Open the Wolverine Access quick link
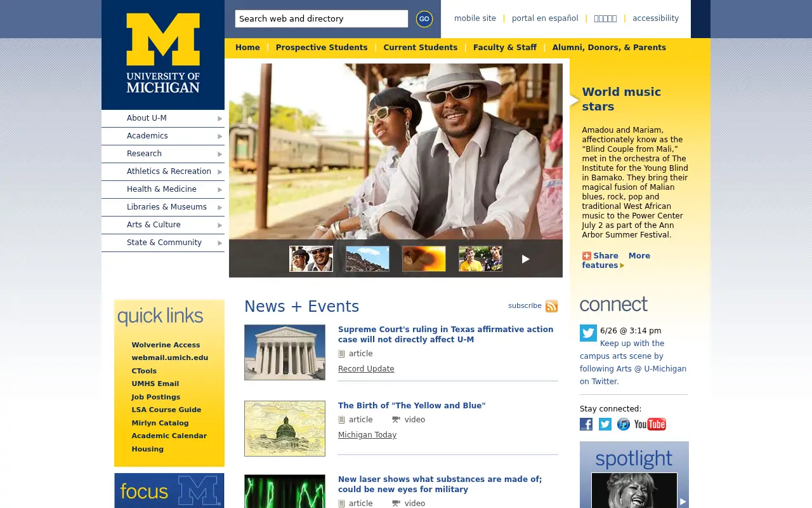 (166, 345)
